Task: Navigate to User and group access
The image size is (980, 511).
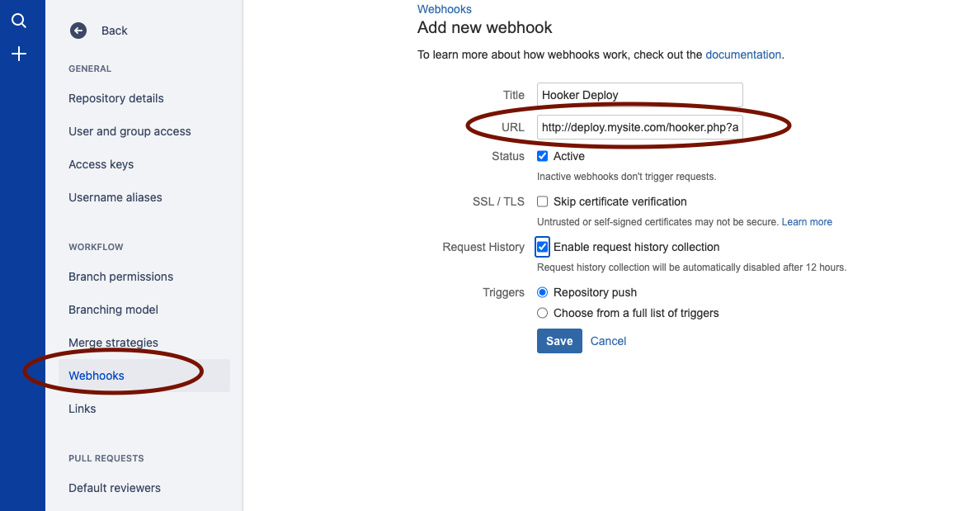Action: 130,131
